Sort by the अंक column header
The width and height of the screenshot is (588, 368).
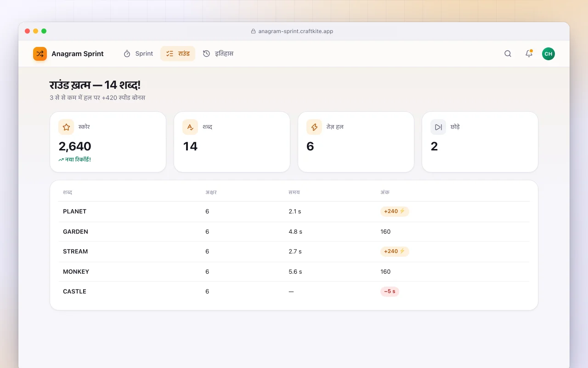click(385, 192)
